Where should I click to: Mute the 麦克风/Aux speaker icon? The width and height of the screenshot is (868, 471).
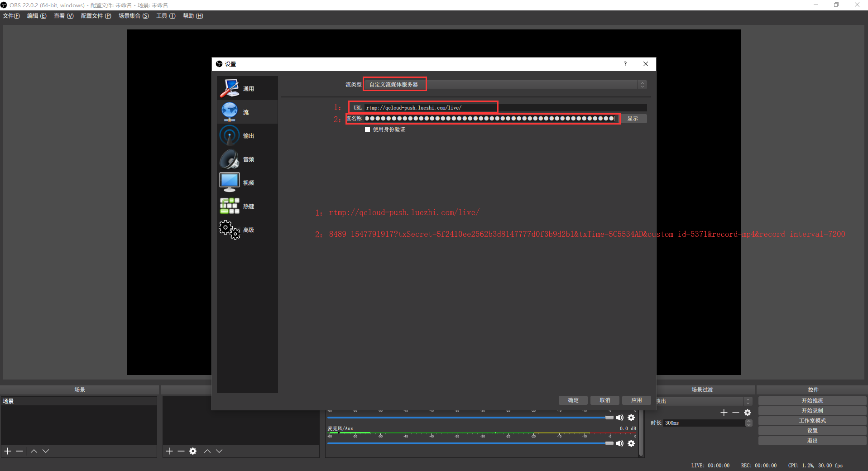coord(620,443)
